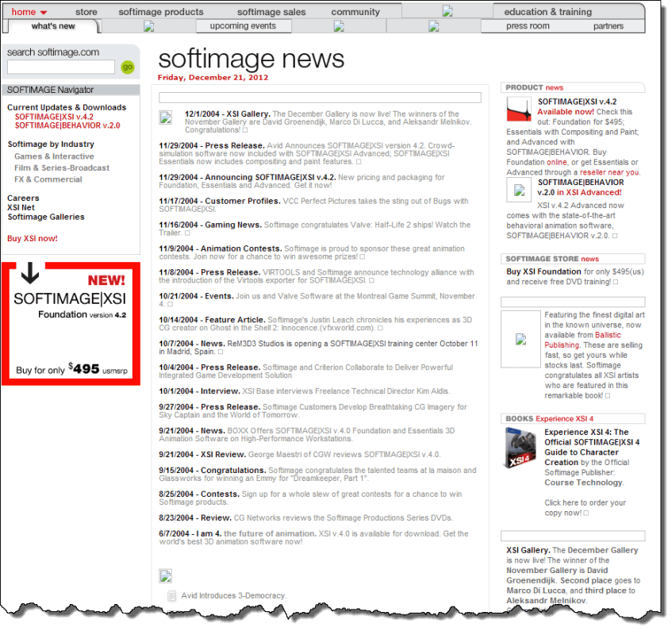The width and height of the screenshot is (672, 635).
Task: Open the softimage products menu
Action: point(160,12)
